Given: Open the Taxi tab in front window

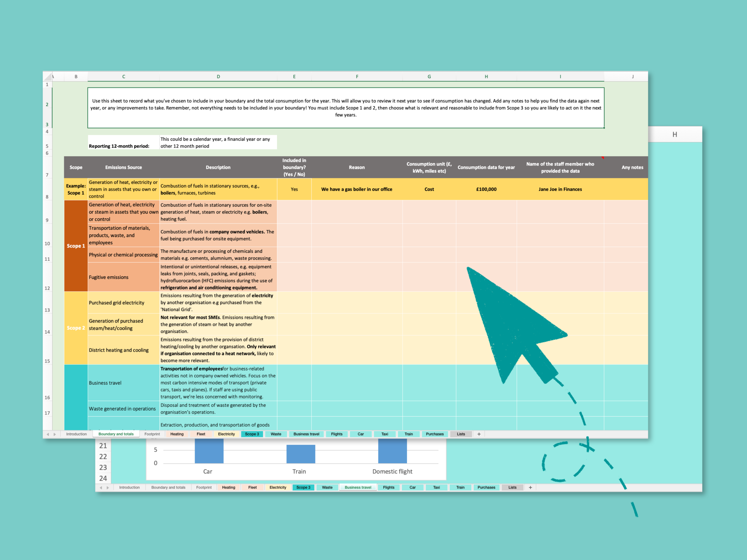Looking at the screenshot, I should pos(385,434).
